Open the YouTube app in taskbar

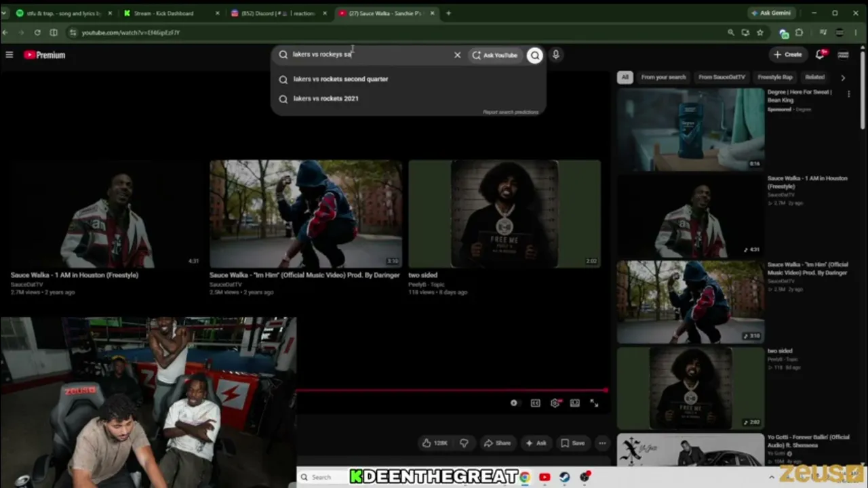tap(545, 477)
